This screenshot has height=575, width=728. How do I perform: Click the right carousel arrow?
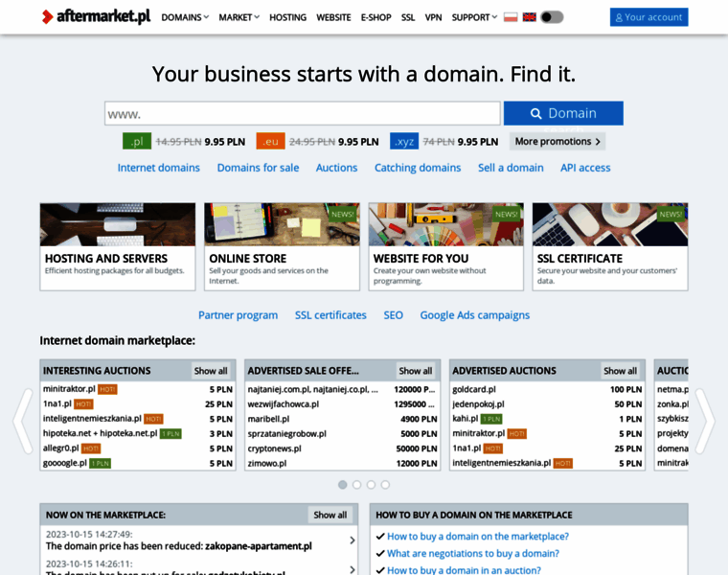(705, 421)
